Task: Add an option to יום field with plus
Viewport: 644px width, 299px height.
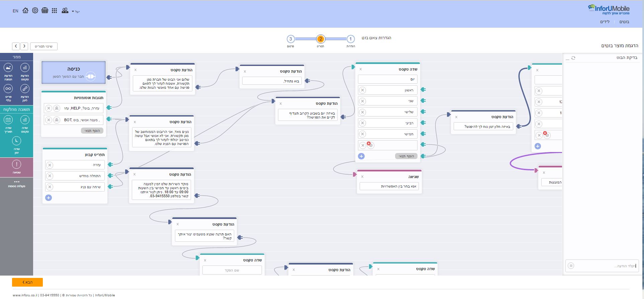Action: click(x=361, y=156)
